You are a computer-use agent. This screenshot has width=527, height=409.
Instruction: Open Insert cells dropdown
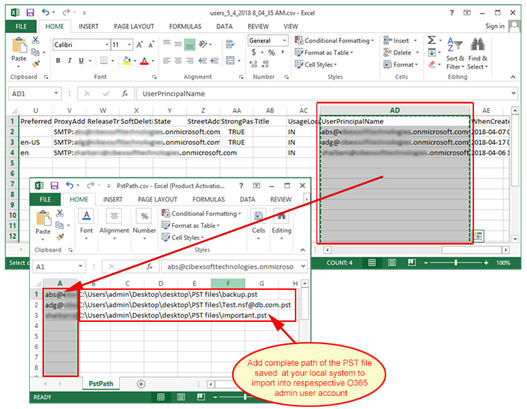400,40
